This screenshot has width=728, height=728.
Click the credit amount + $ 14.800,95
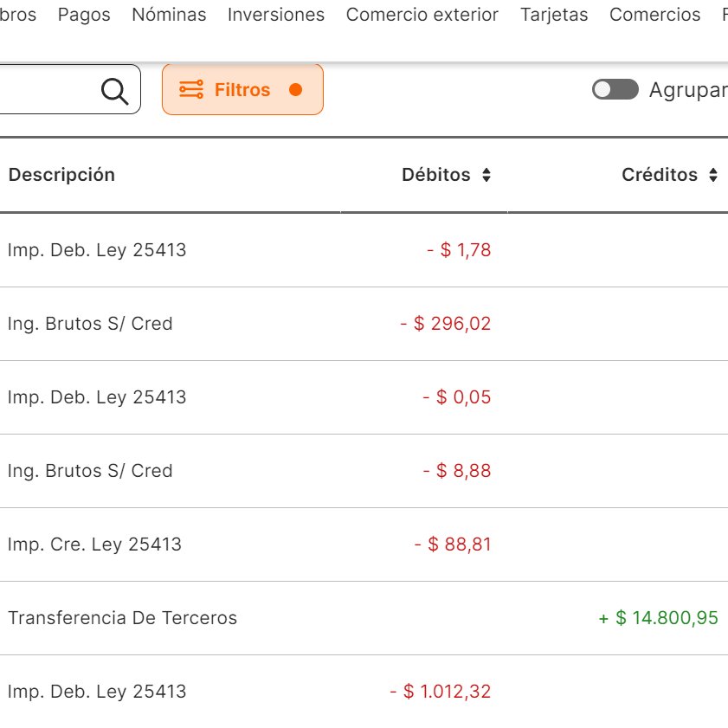click(x=659, y=618)
